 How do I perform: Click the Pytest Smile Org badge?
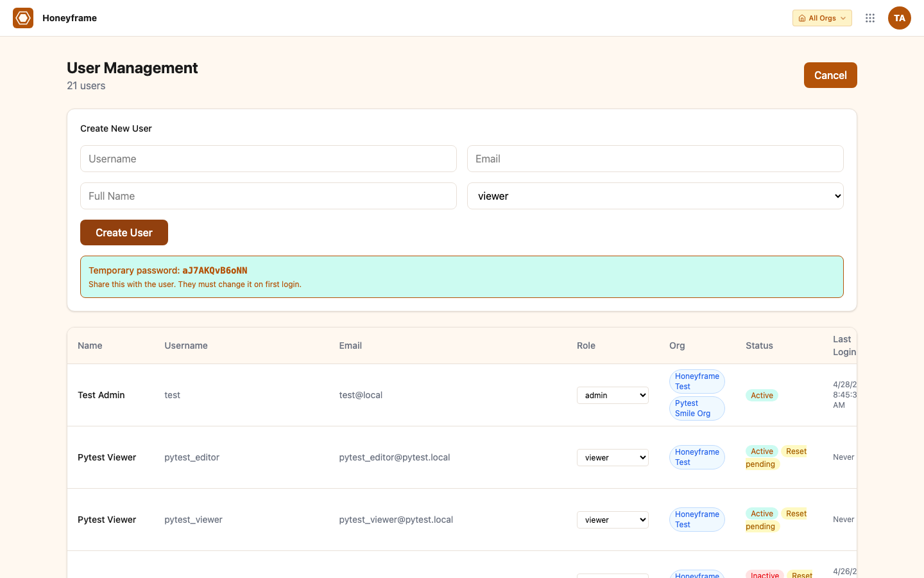[697, 408]
